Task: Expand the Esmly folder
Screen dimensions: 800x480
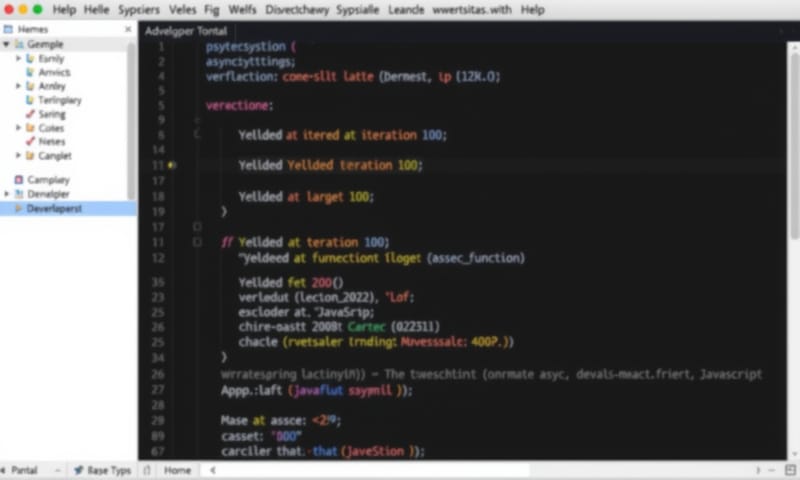Action: pyautogui.click(x=19, y=58)
